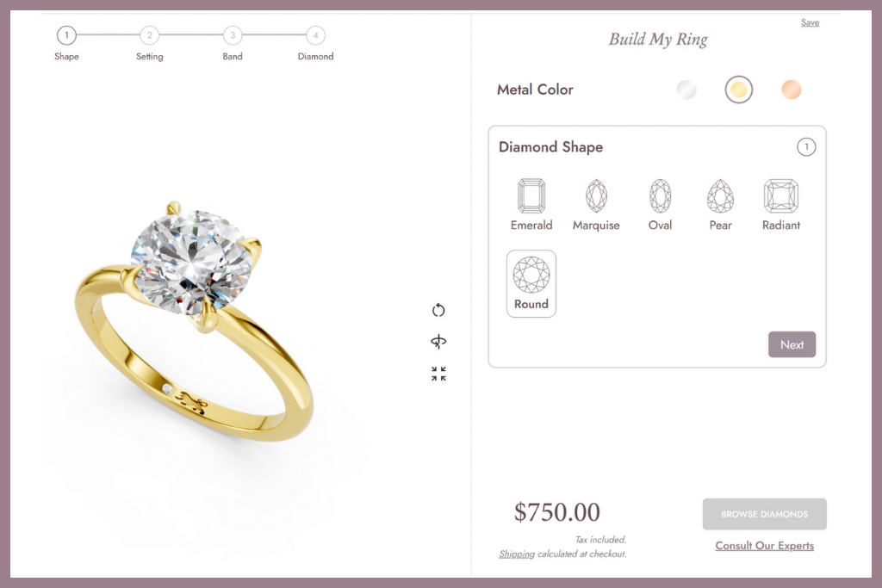This screenshot has width=882, height=588.
Task: Jump to step 4 Diamond
Action: point(315,35)
